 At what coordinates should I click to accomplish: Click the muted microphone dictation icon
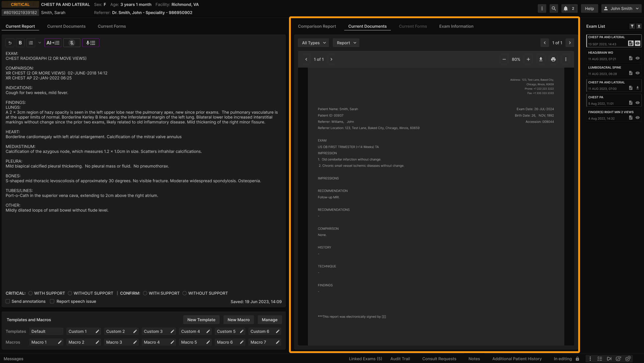[72, 43]
